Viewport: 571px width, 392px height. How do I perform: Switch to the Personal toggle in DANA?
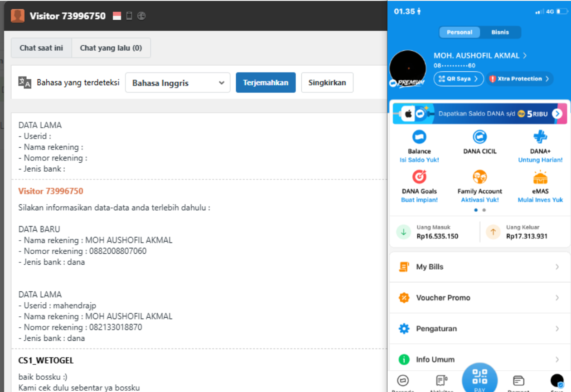(460, 32)
